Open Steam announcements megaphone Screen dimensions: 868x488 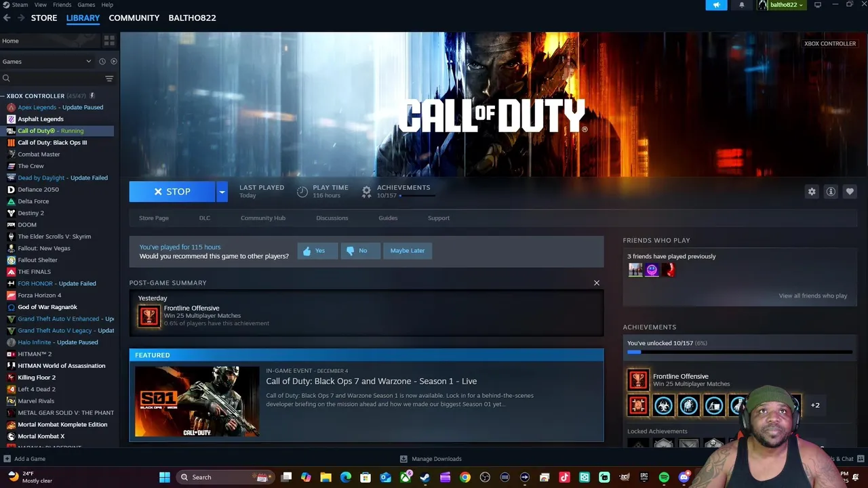716,5
